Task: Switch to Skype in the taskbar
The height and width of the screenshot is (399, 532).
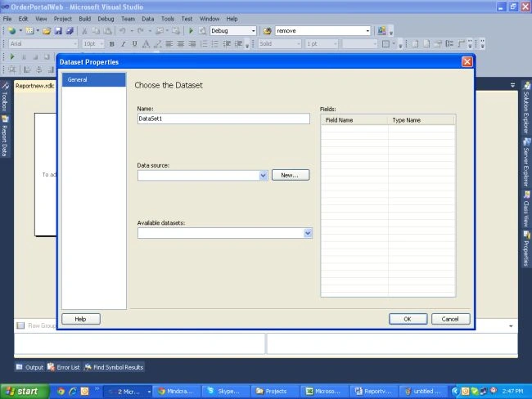Action: tap(225, 392)
